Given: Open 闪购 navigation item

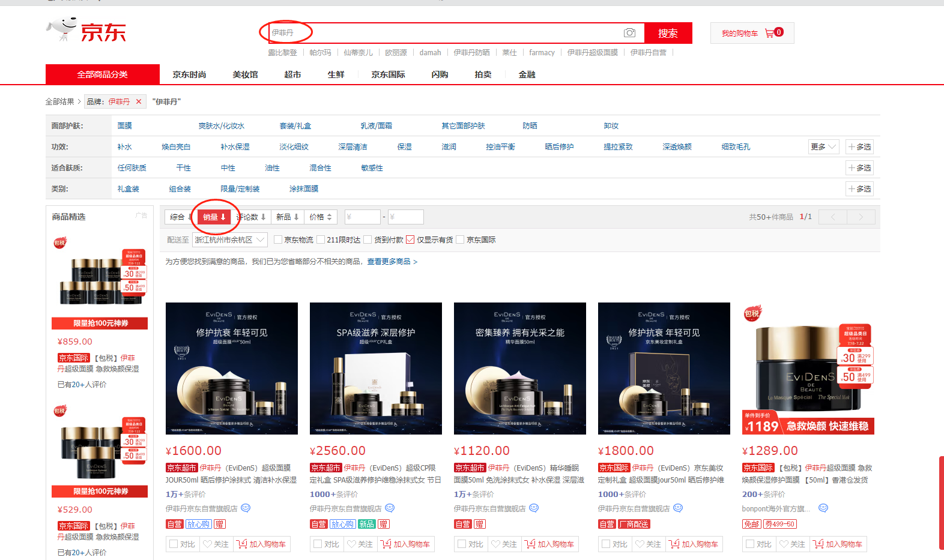Looking at the screenshot, I should point(440,74).
